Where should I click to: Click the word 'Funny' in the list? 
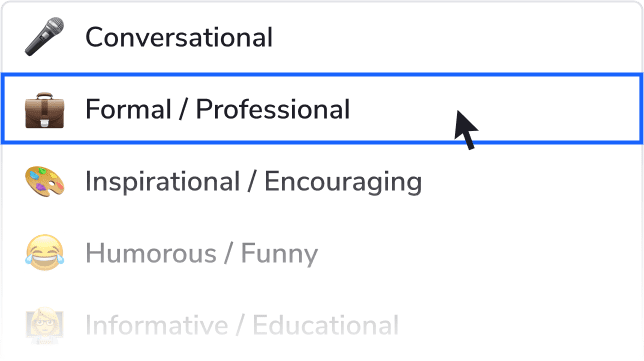tap(279, 254)
